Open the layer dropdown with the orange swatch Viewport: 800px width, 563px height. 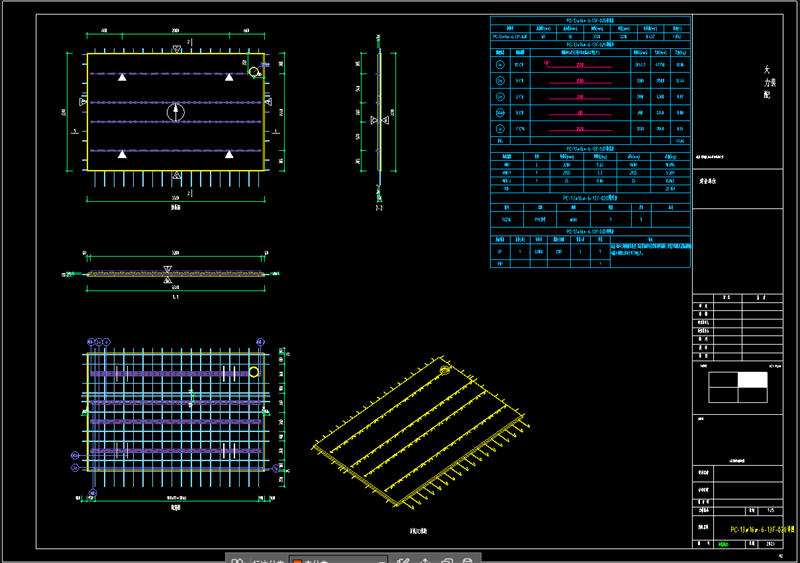(339, 560)
